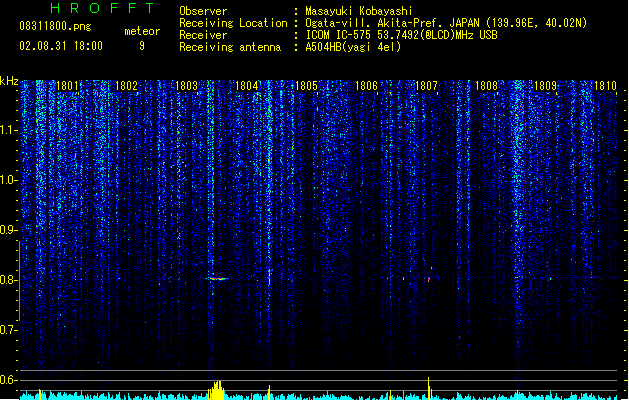Click the HROFFT title text
629x400 pixels.
click(102, 8)
